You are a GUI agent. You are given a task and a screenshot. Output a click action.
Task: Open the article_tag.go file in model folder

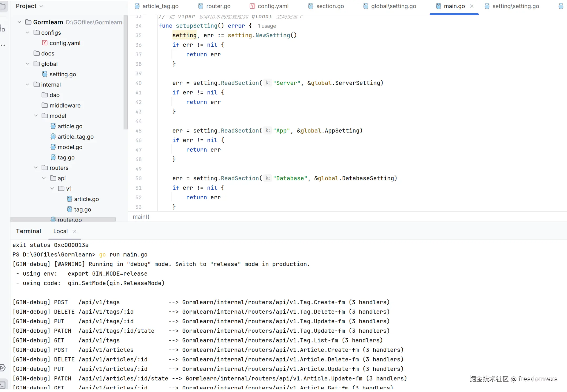[x=75, y=137]
